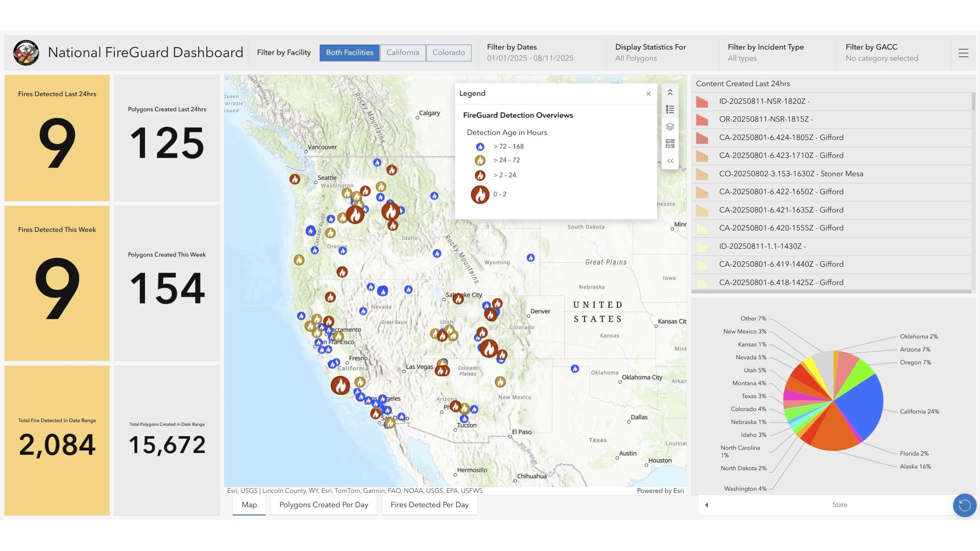Viewport: 980px width, 551px height.
Task: Open the Filter by Dates selector
Action: (x=530, y=53)
